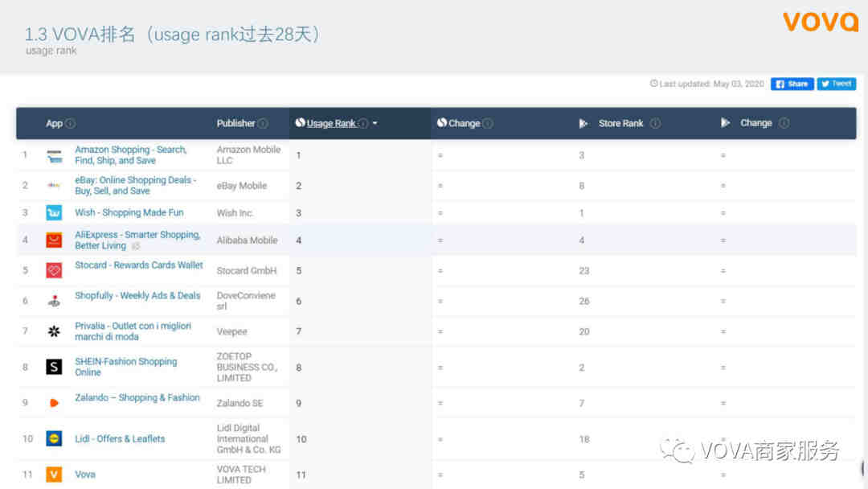Select the publisher text eBay Mobile
868x489 pixels.
coord(241,186)
